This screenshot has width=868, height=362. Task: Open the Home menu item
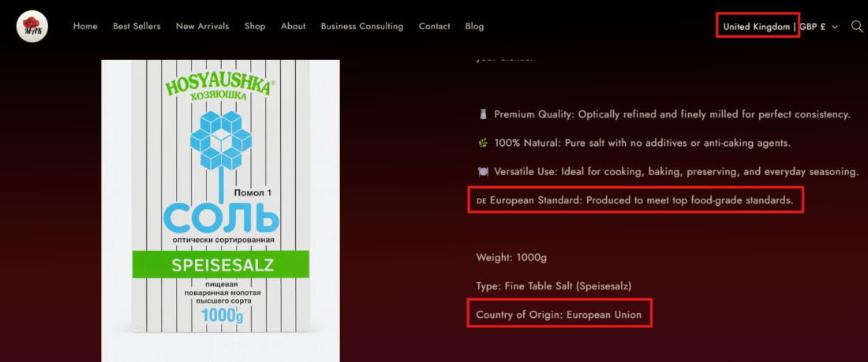[x=85, y=26]
